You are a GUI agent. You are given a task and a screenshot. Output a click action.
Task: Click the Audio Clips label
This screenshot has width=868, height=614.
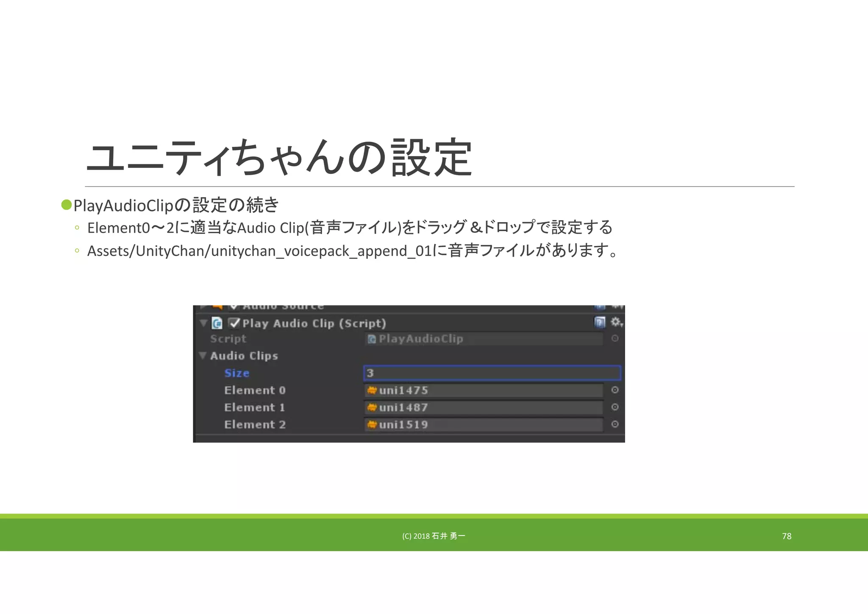244,356
